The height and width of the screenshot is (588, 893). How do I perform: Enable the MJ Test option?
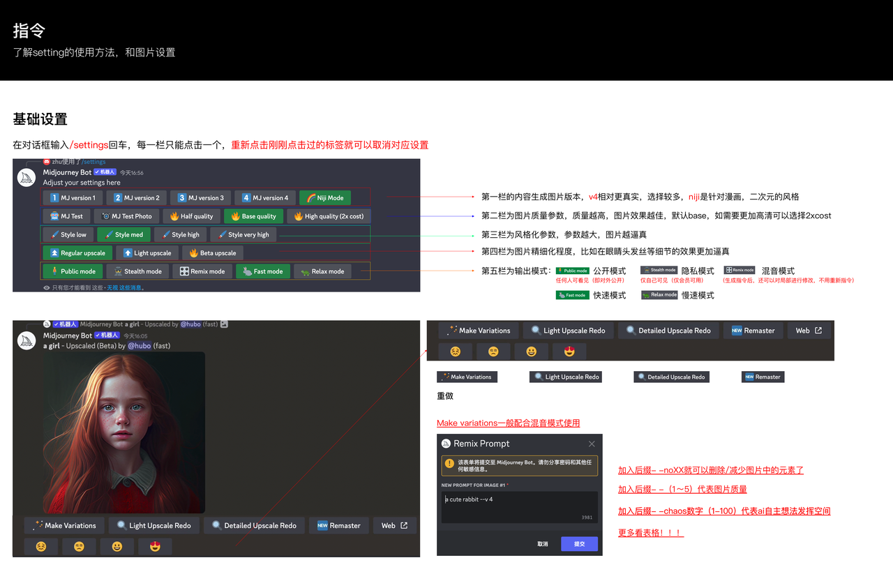coord(66,216)
